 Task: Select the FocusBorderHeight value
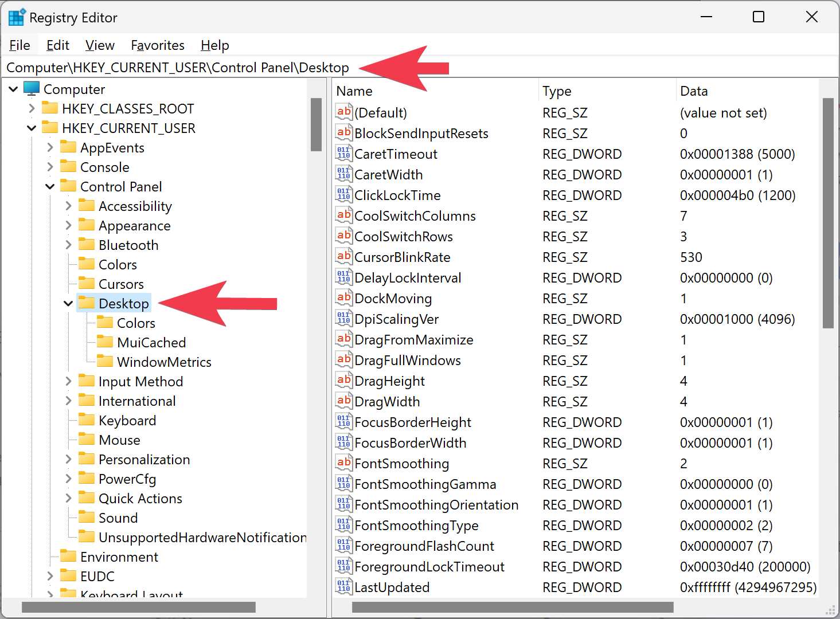click(413, 422)
